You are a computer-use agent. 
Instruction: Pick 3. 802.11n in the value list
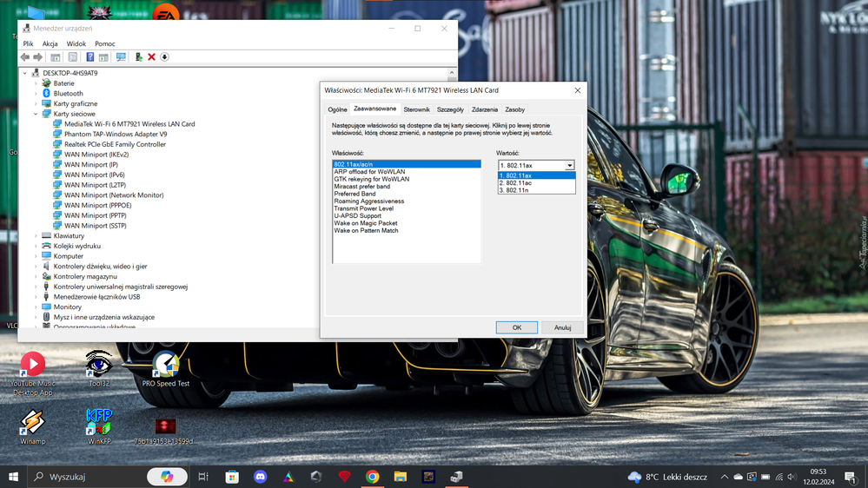coord(520,190)
